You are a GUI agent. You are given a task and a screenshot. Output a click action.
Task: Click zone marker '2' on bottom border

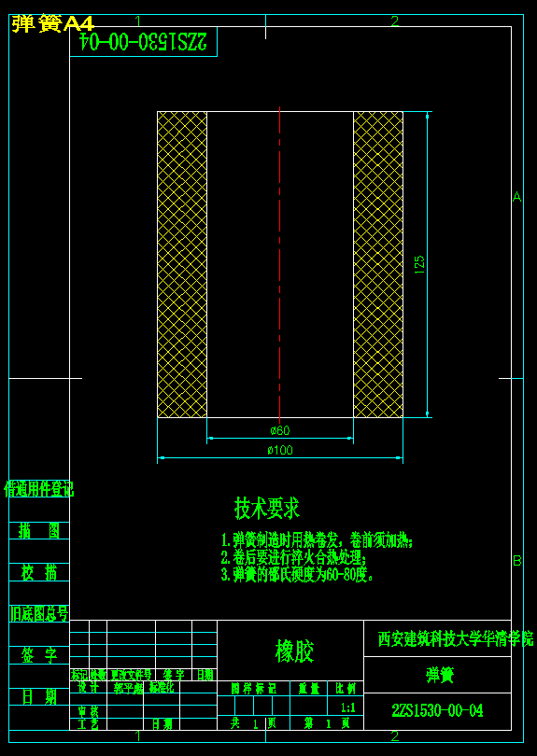395,735
